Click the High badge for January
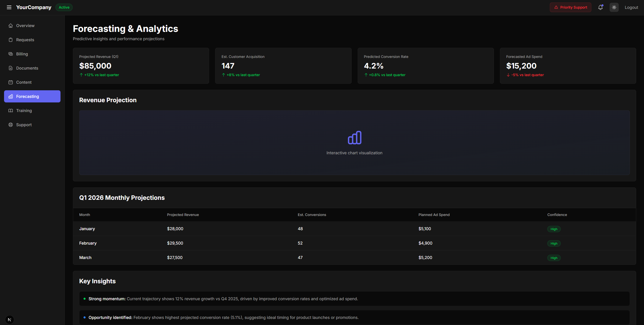This screenshot has height=325, width=644. (554, 229)
